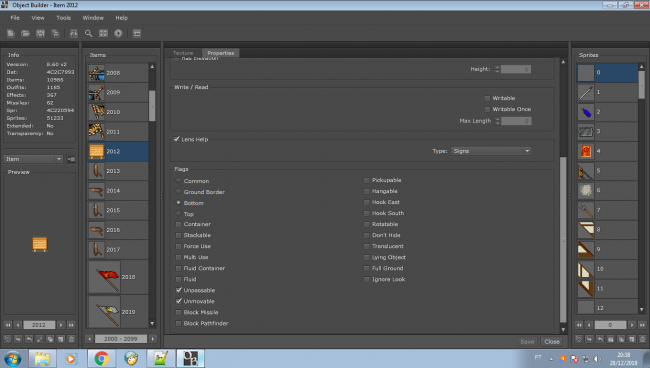650x368 pixels.
Task: Click the item ID field showing 2012
Action: [x=39, y=325]
